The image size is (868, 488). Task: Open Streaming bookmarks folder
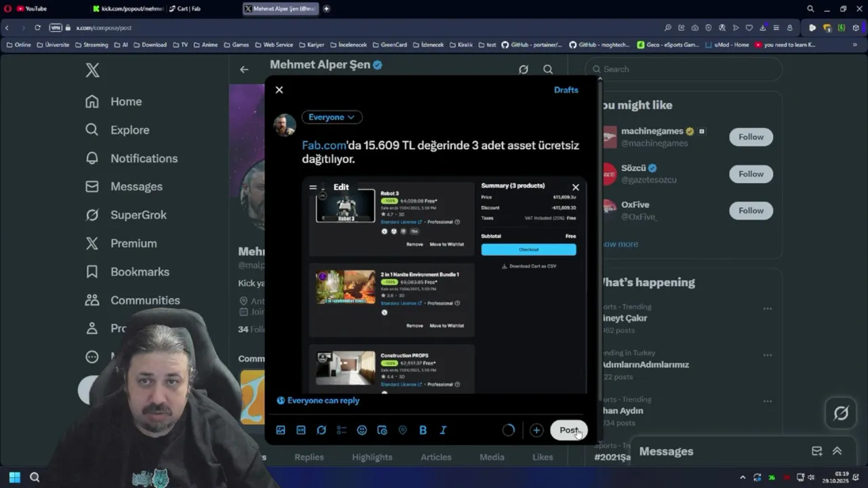[x=91, y=45]
